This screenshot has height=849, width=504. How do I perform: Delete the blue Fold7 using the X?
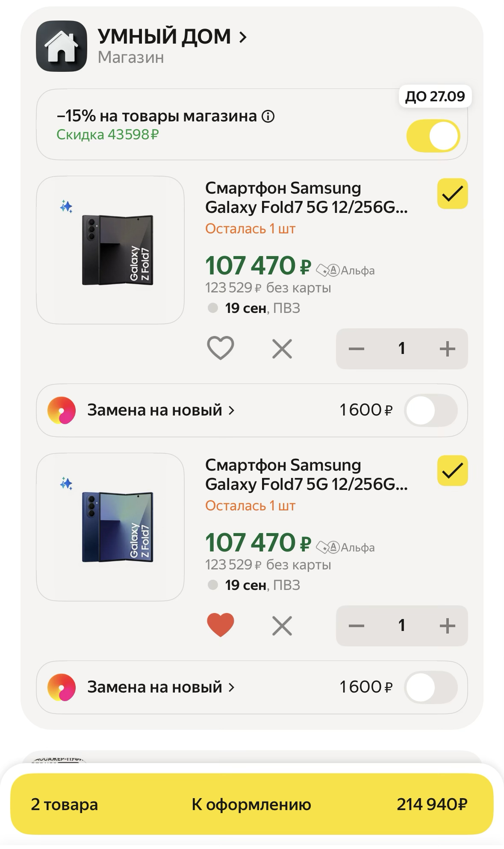(x=282, y=626)
